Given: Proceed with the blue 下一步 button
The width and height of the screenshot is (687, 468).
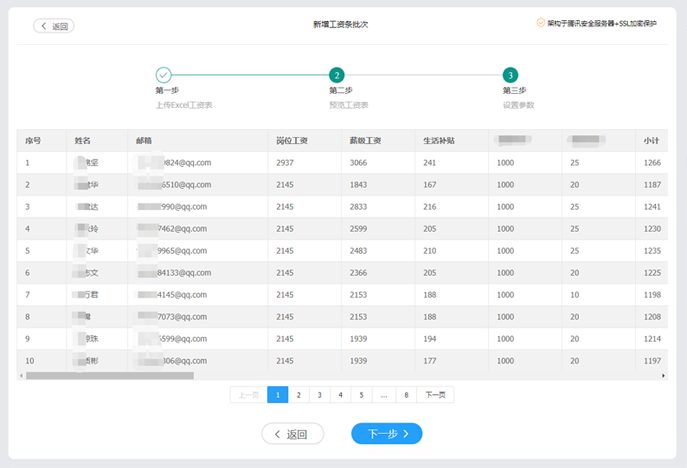Looking at the screenshot, I should pyautogui.click(x=386, y=433).
